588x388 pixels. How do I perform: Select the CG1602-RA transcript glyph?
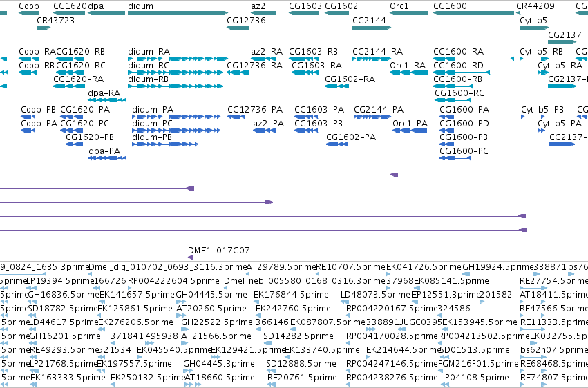336,86
